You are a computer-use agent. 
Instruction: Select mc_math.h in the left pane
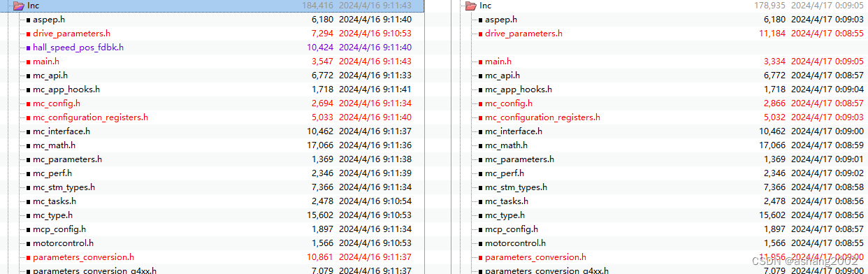[x=54, y=145]
